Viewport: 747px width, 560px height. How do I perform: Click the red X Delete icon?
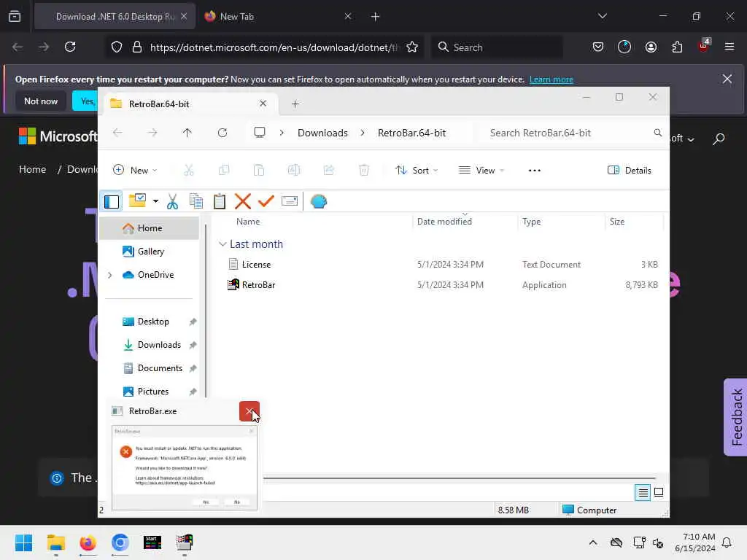click(242, 201)
